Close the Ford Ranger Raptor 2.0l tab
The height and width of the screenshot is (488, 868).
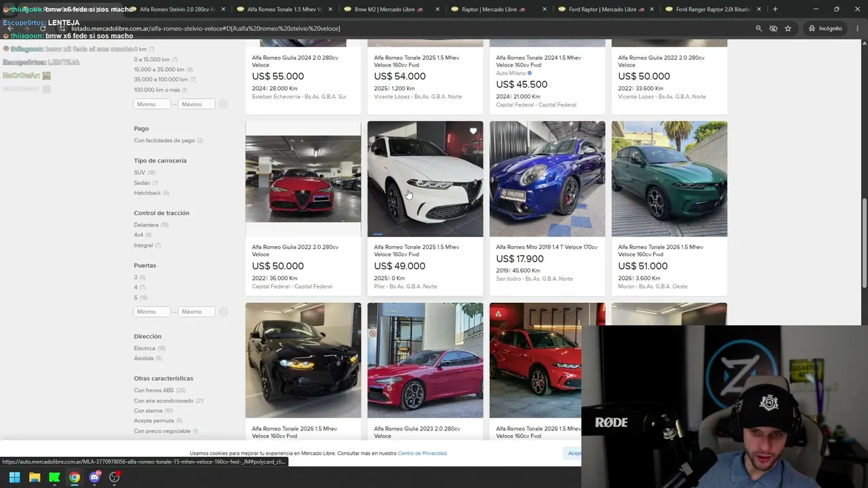point(759,9)
